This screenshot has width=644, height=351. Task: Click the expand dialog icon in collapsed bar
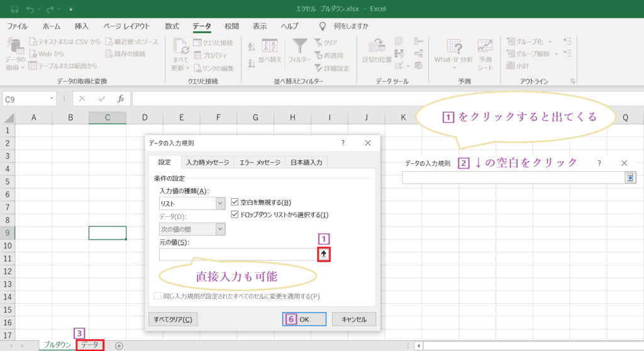pos(630,178)
